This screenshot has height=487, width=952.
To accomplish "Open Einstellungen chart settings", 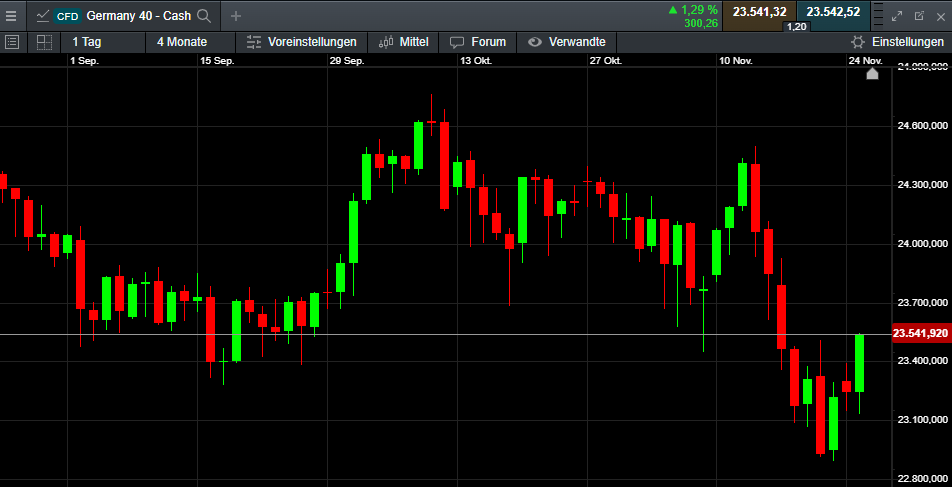I will tap(897, 42).
